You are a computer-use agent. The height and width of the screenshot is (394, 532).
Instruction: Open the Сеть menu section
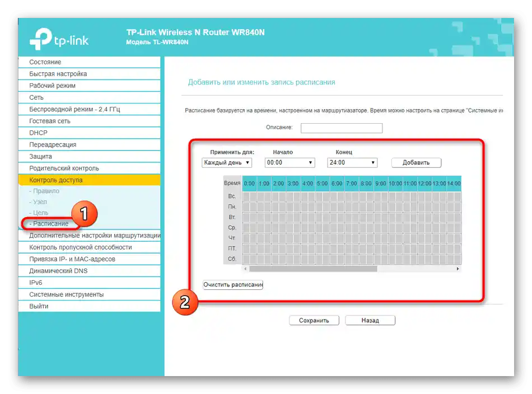pos(89,97)
